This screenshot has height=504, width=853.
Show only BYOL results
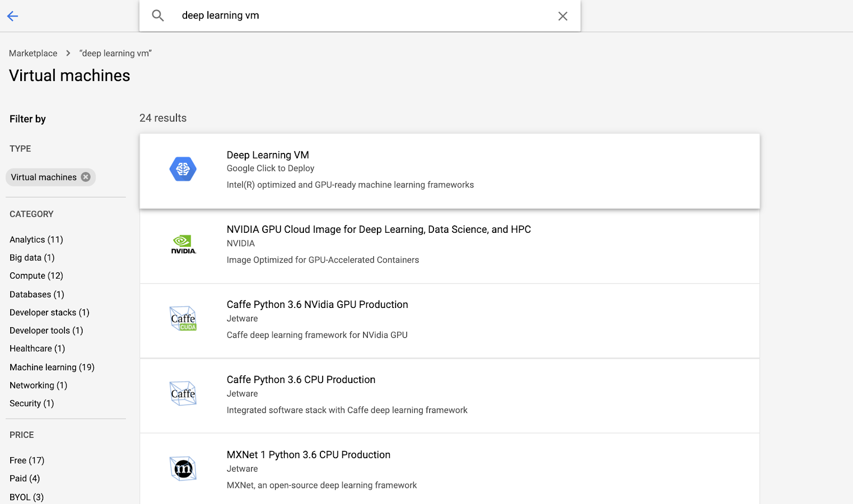point(27,498)
